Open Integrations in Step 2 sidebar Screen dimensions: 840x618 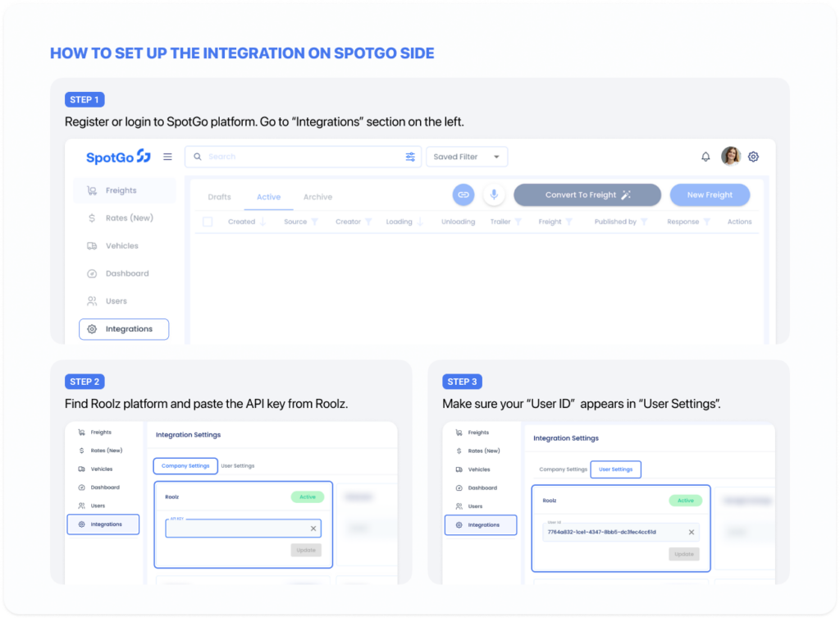tap(103, 524)
